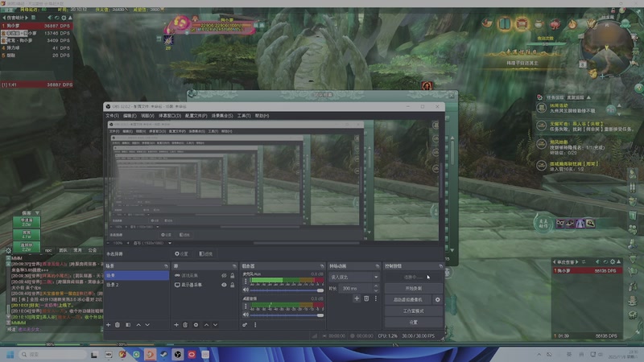Open the Tools menu in OBS

pyautogui.click(x=244, y=116)
